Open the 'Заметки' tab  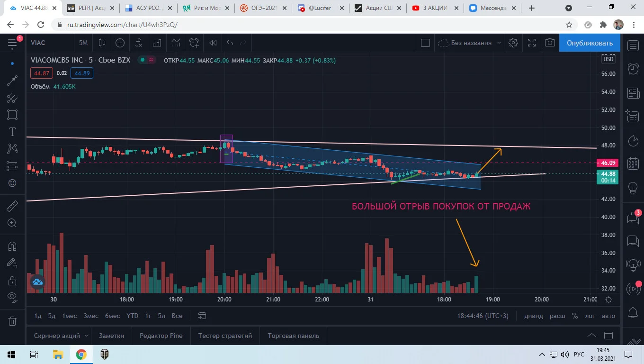(112, 336)
